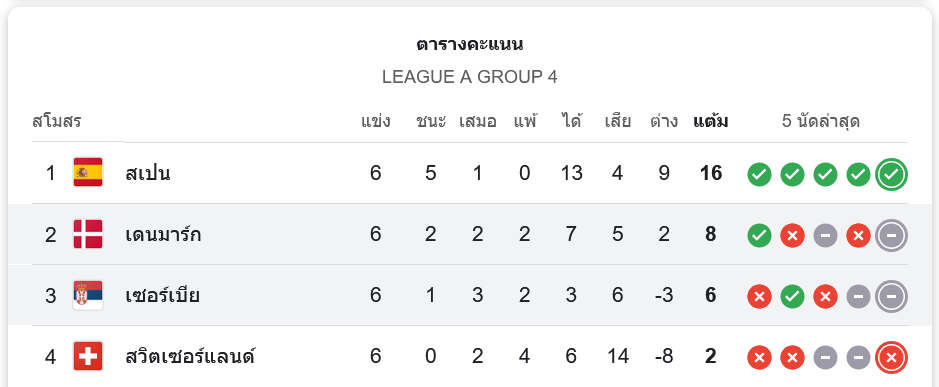Open team name เซอร์เบีย
The image size is (939, 387).
coord(162,295)
